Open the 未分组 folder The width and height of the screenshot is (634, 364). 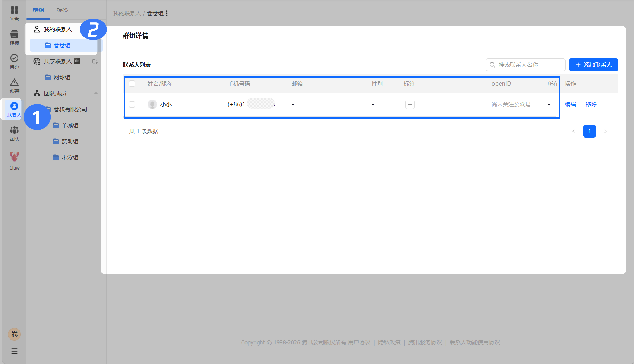[70, 157]
